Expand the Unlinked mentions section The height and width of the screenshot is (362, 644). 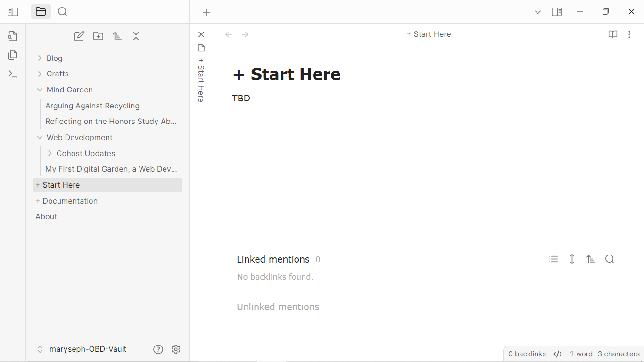278,307
